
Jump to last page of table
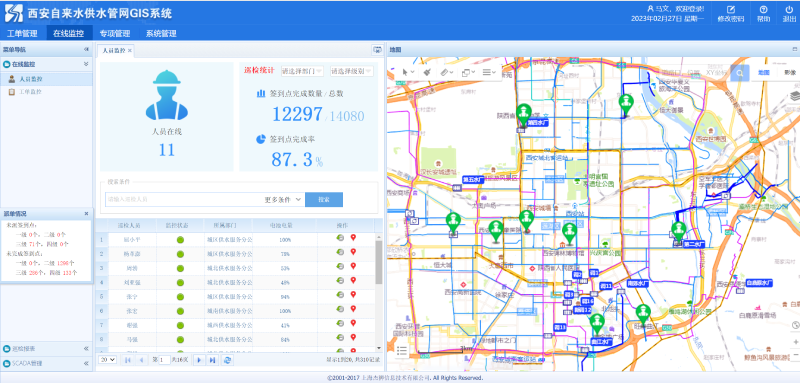point(212,360)
